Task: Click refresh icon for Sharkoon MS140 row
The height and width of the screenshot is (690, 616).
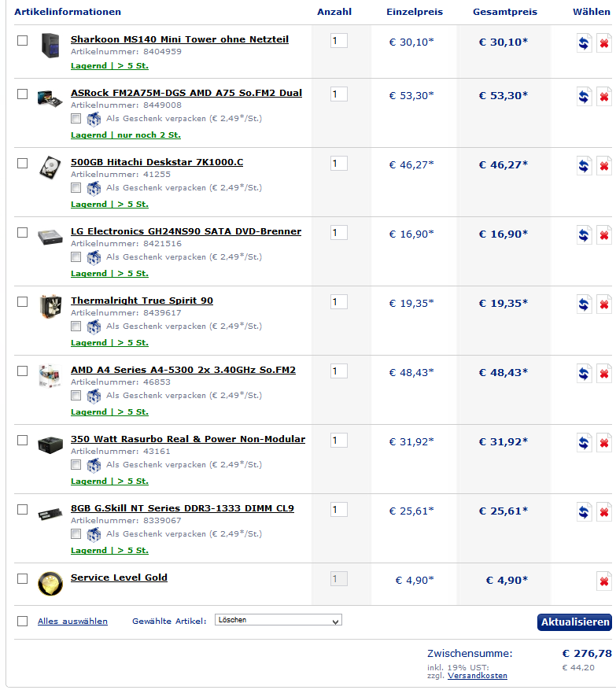Action: point(584,43)
